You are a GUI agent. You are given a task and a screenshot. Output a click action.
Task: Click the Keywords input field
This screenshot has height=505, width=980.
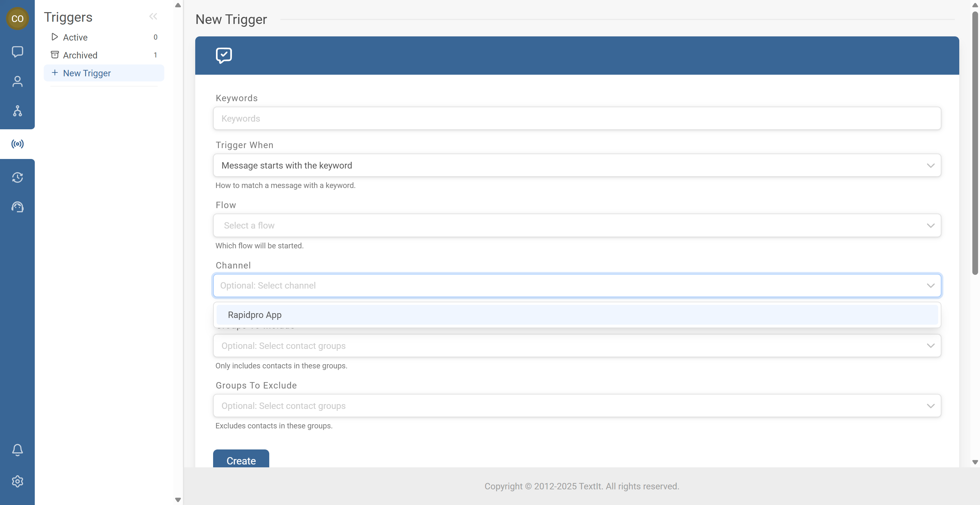pyautogui.click(x=577, y=118)
